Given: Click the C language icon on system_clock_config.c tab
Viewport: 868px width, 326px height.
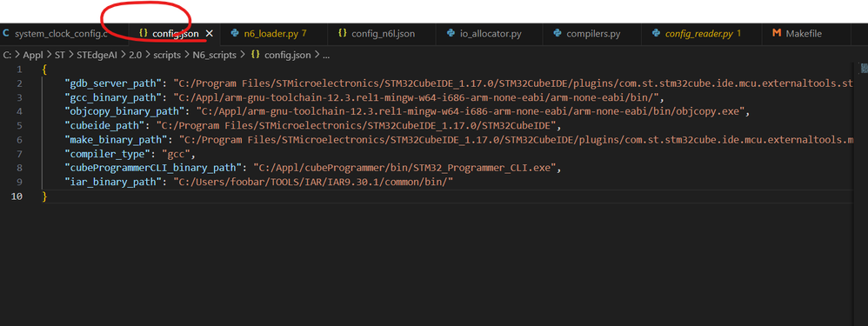Looking at the screenshot, I should point(6,33).
